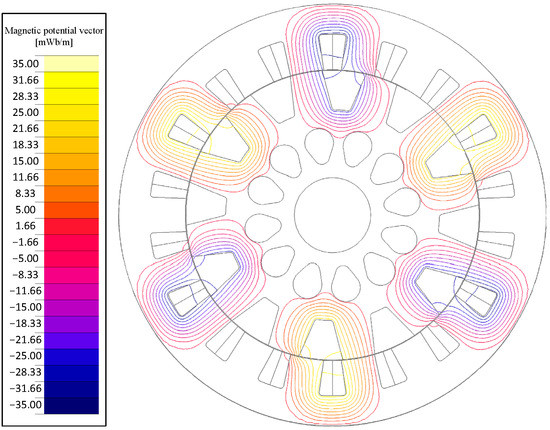
Task: Click the central rotor shaft circle
Action: click(333, 214)
